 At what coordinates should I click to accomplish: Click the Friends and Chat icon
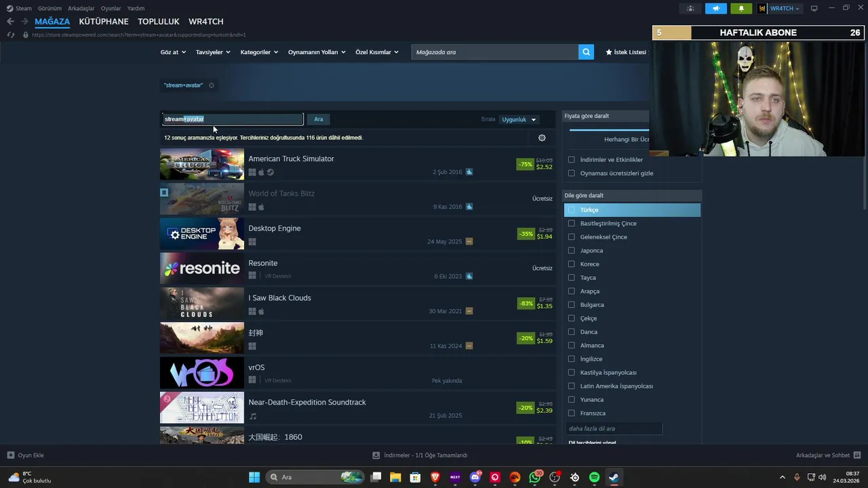pyautogui.click(x=857, y=455)
